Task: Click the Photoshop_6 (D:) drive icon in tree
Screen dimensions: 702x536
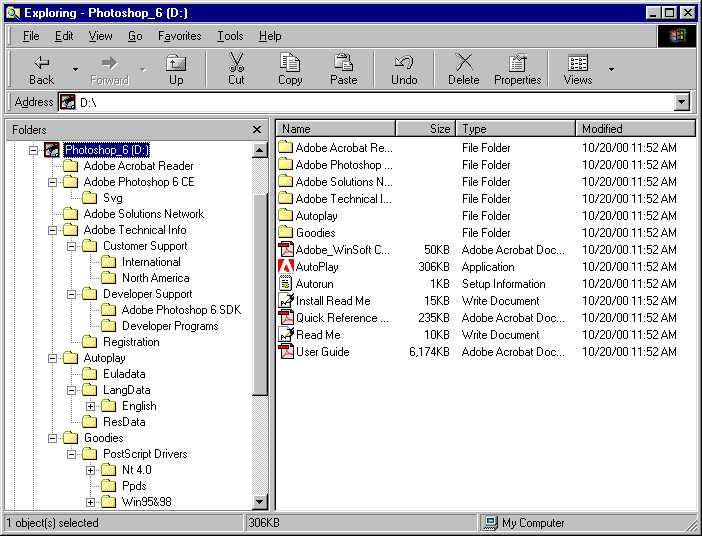Action: click(x=51, y=150)
